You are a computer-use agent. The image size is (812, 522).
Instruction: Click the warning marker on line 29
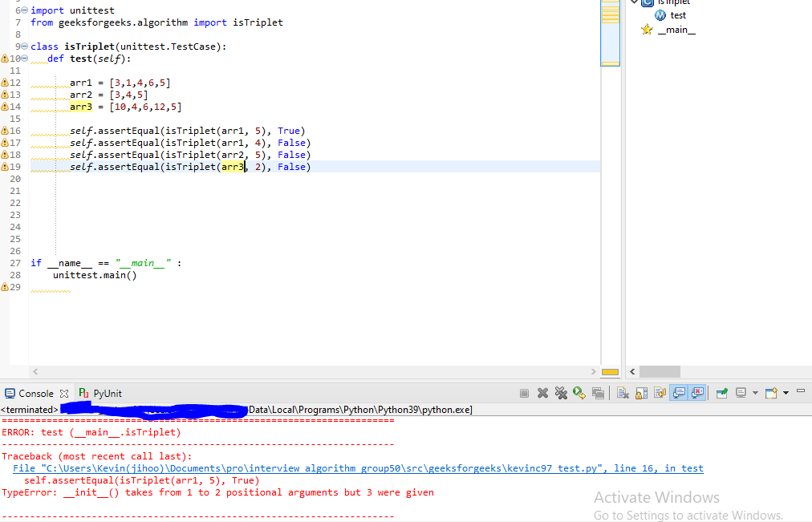[x=5, y=287]
